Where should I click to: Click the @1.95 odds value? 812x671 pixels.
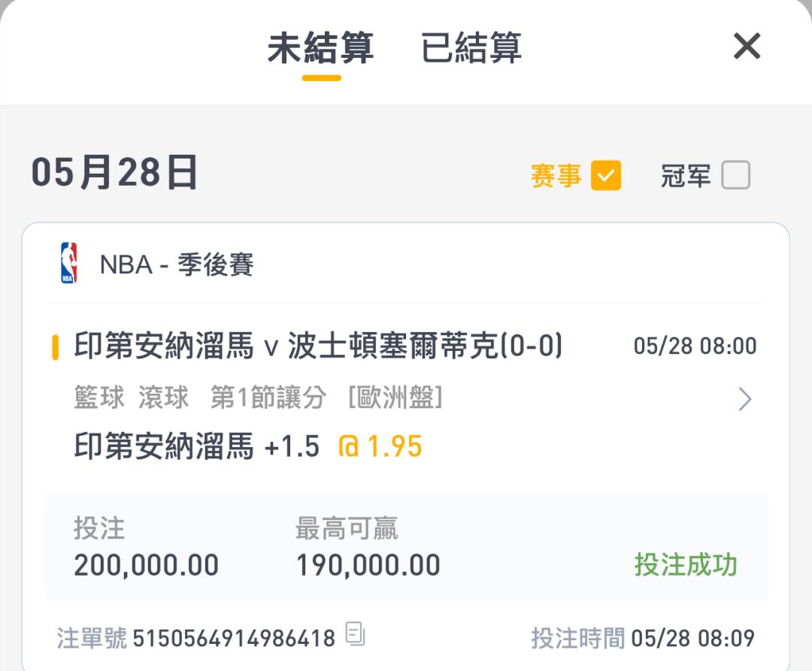[380, 446]
